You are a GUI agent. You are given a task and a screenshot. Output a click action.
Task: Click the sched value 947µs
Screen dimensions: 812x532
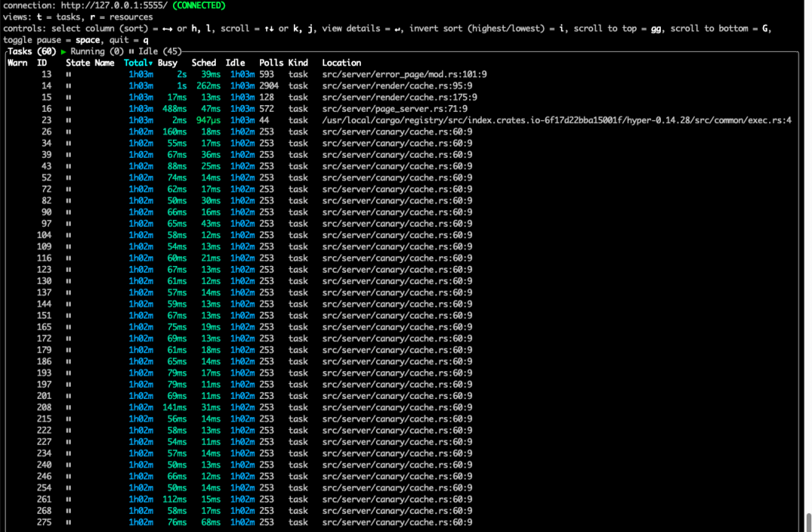(208, 120)
